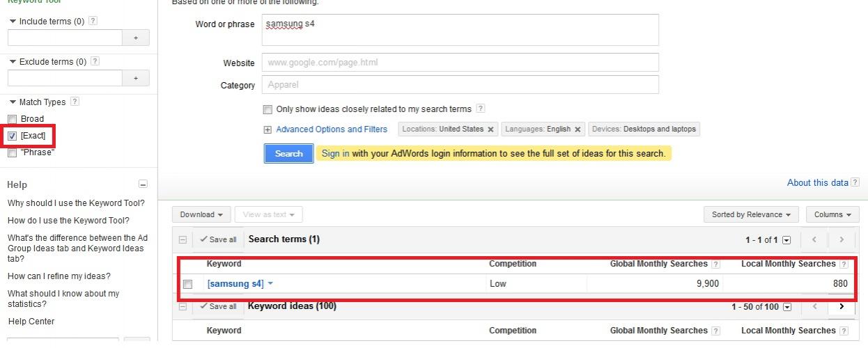Focus the Category input field

coord(460,85)
